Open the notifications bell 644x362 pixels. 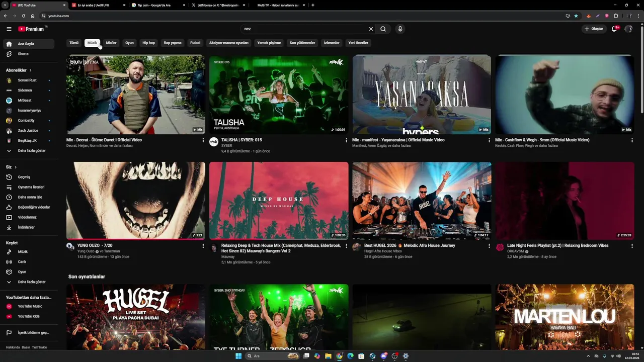614,29
